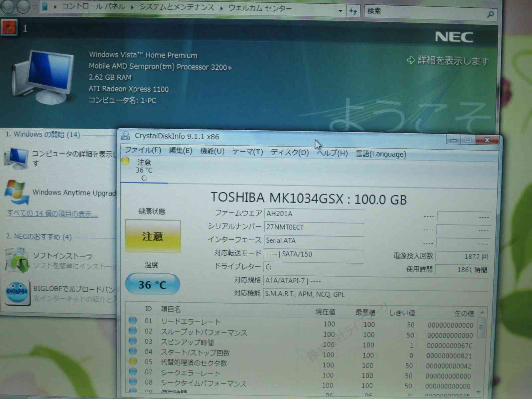Click the blue status dot for attribute 01
Screen dimensions: 532x399
(x=133, y=320)
